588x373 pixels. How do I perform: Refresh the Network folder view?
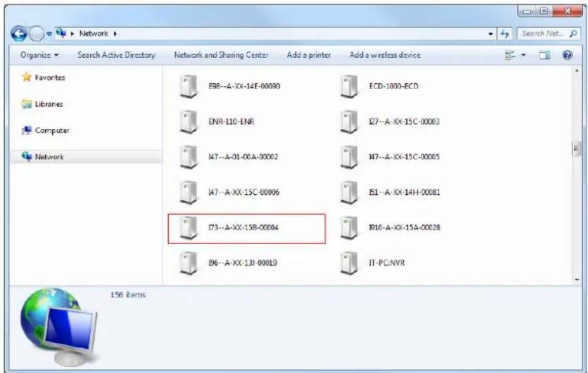(x=505, y=34)
